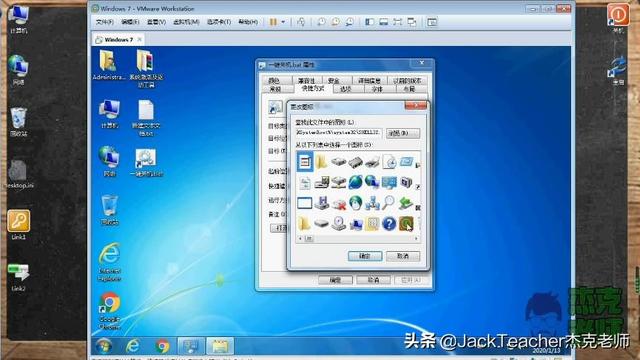The image size is (640, 360).
Task: Revert to snapshot using the orange clock icon
Action: coord(335,22)
